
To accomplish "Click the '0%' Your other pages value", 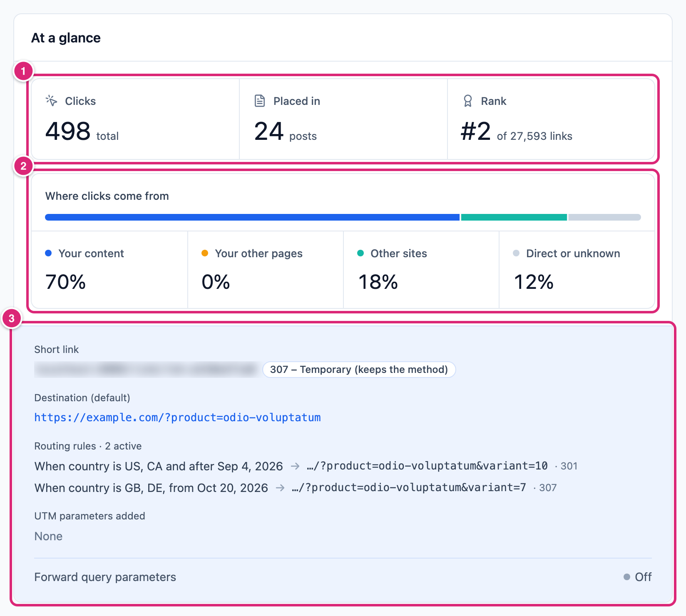I will click(x=216, y=282).
